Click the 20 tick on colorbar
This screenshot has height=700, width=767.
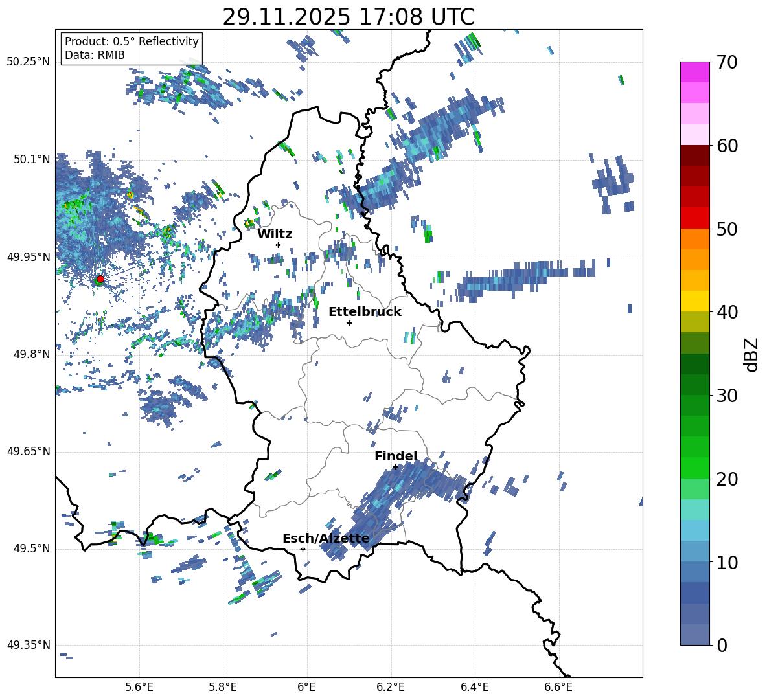pyautogui.click(x=727, y=479)
